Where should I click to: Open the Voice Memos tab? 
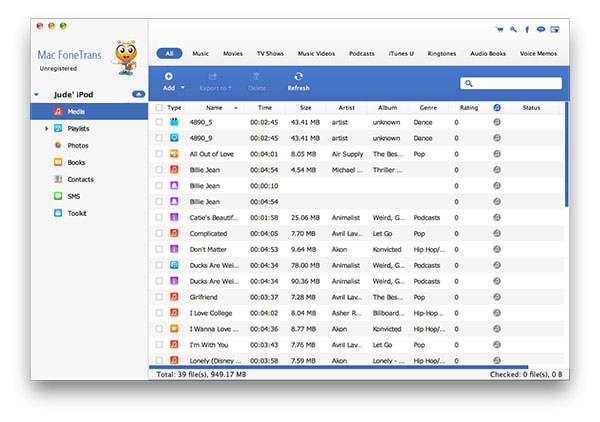(x=538, y=54)
